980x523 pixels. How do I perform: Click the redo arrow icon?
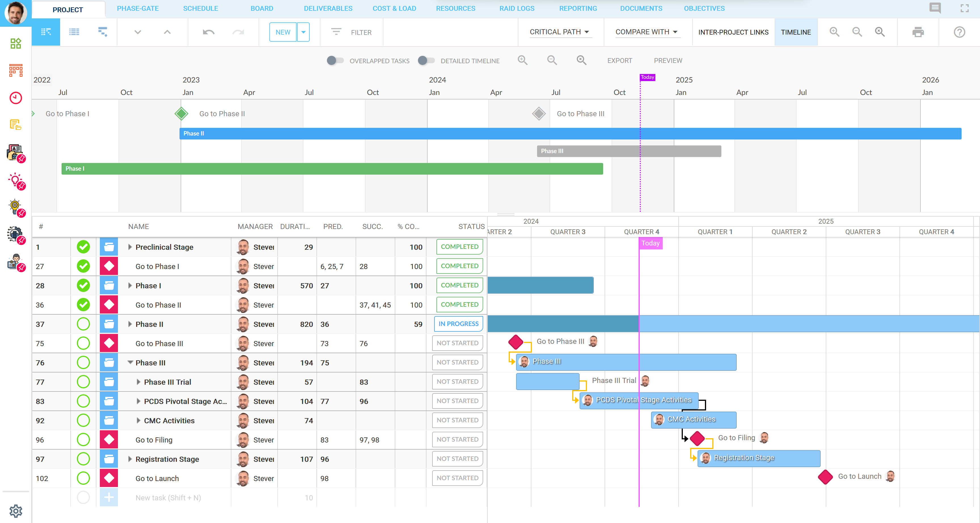(x=238, y=32)
